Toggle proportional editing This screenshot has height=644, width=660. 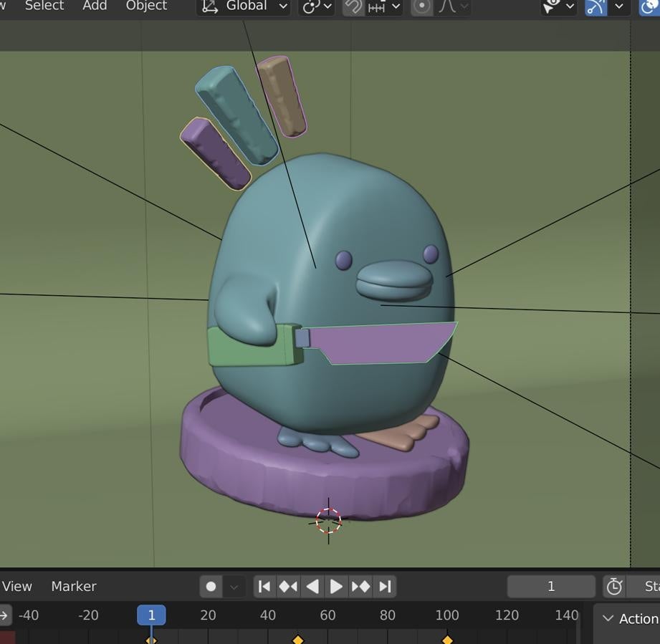[421, 6]
